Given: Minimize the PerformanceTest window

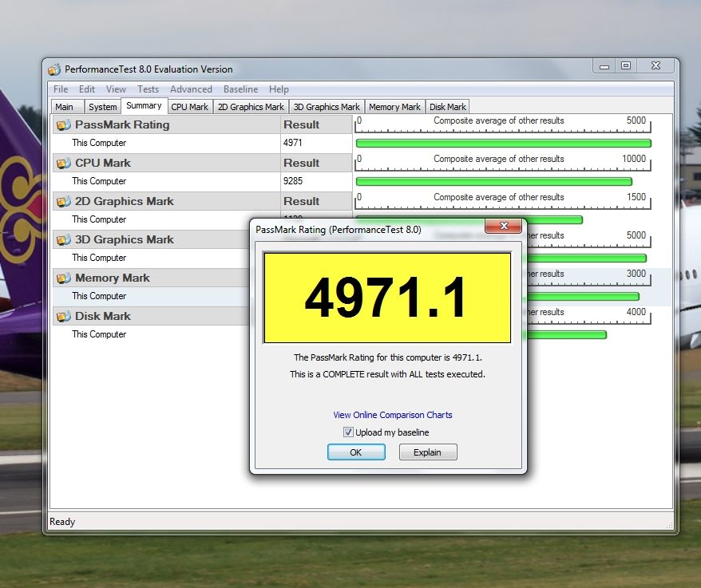Looking at the screenshot, I should 604,66.
